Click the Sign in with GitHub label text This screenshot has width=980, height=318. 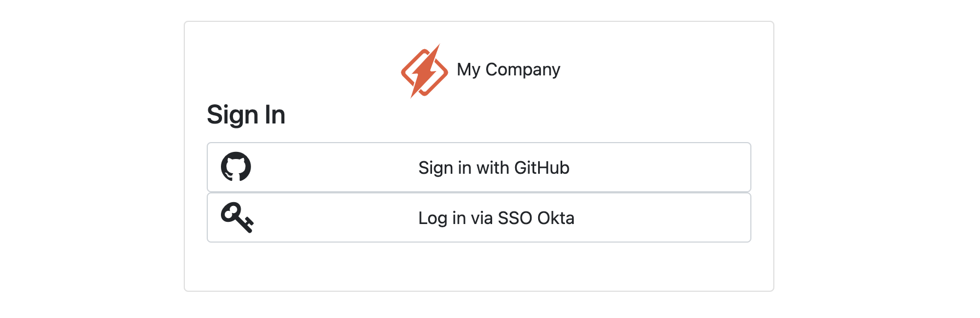[493, 168]
